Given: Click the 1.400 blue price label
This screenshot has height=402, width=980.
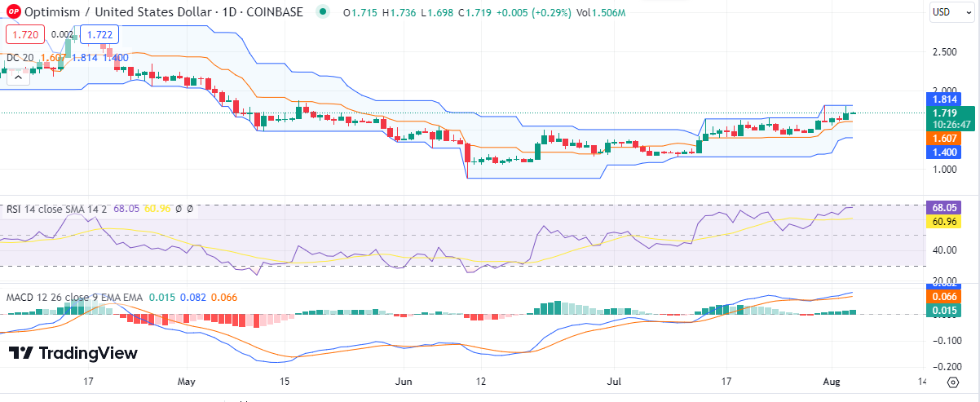Looking at the screenshot, I should pos(944,152).
